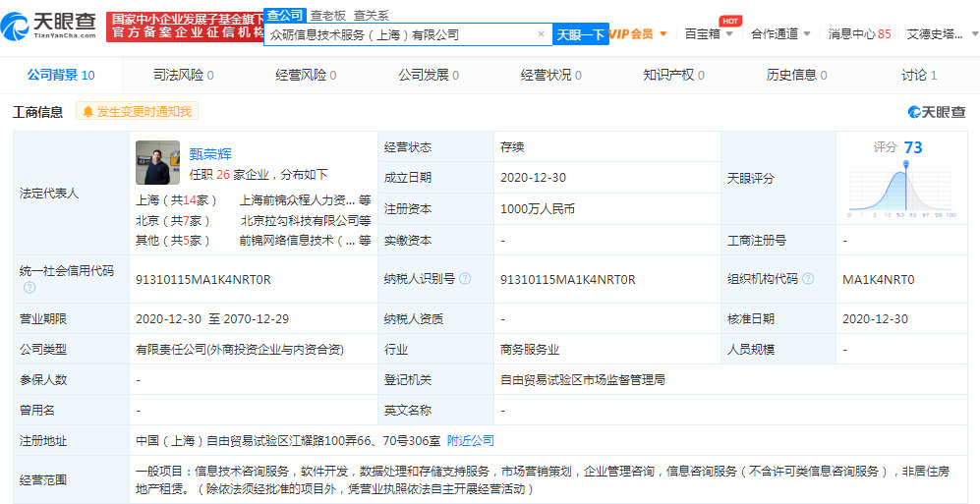The image size is (980, 504).
Task: Click the 行业 value 商务服务业
Action: [x=530, y=349]
